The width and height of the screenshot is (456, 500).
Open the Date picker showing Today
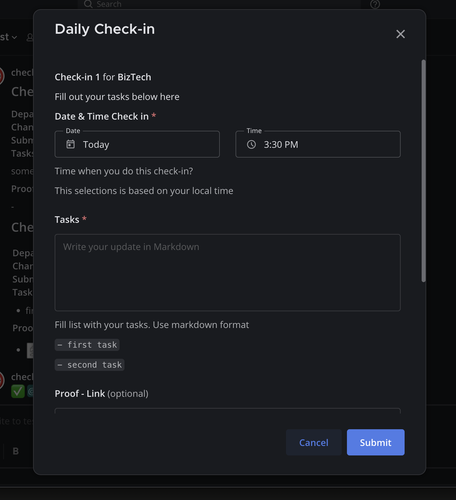(137, 144)
